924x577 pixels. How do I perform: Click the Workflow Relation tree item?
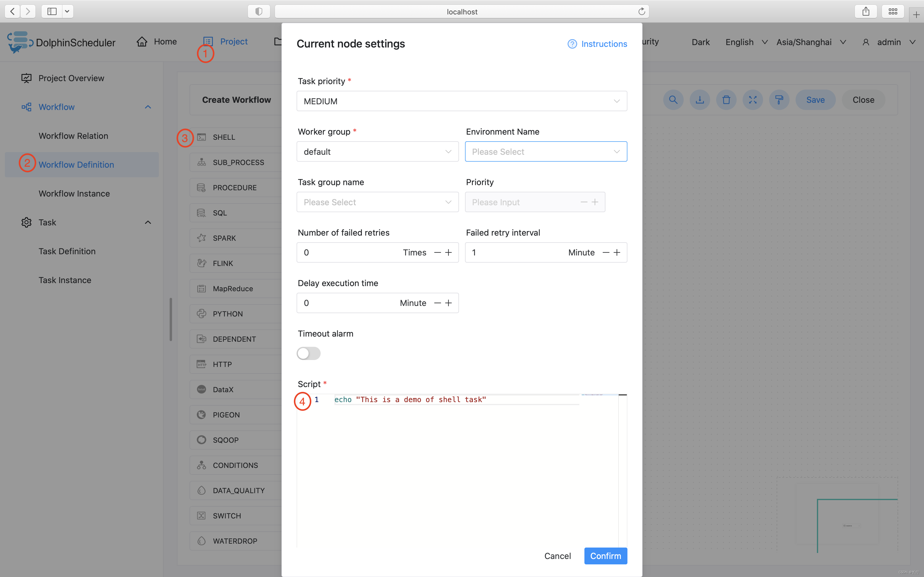[73, 135]
